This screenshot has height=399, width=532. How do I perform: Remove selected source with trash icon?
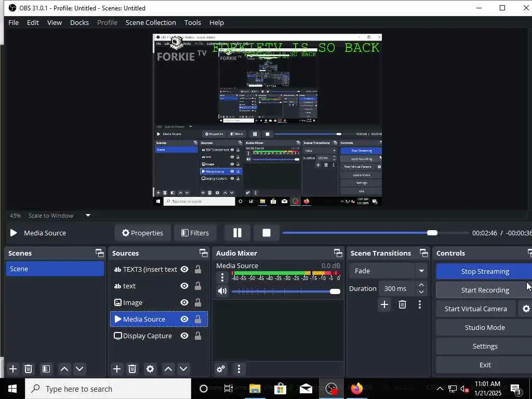click(132, 369)
